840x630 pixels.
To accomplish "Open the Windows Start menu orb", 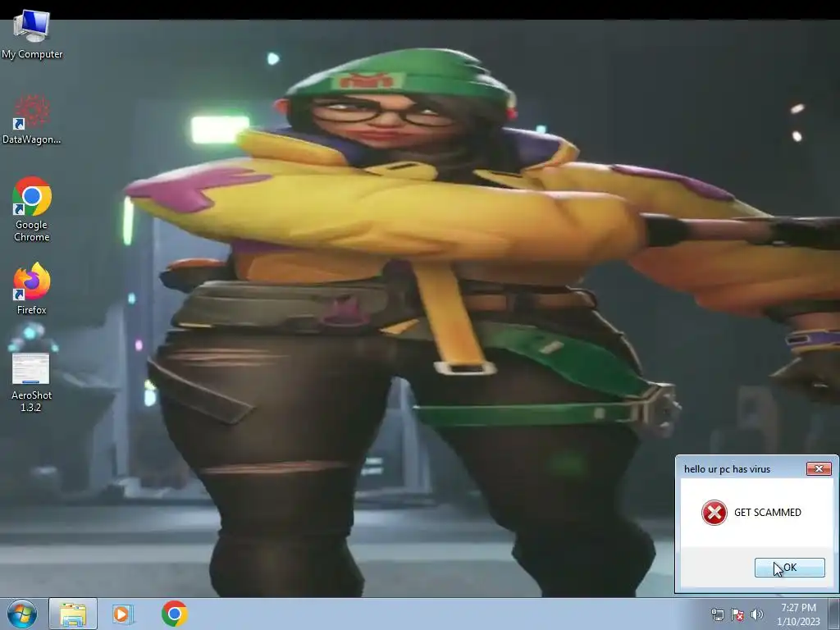I will [22, 614].
